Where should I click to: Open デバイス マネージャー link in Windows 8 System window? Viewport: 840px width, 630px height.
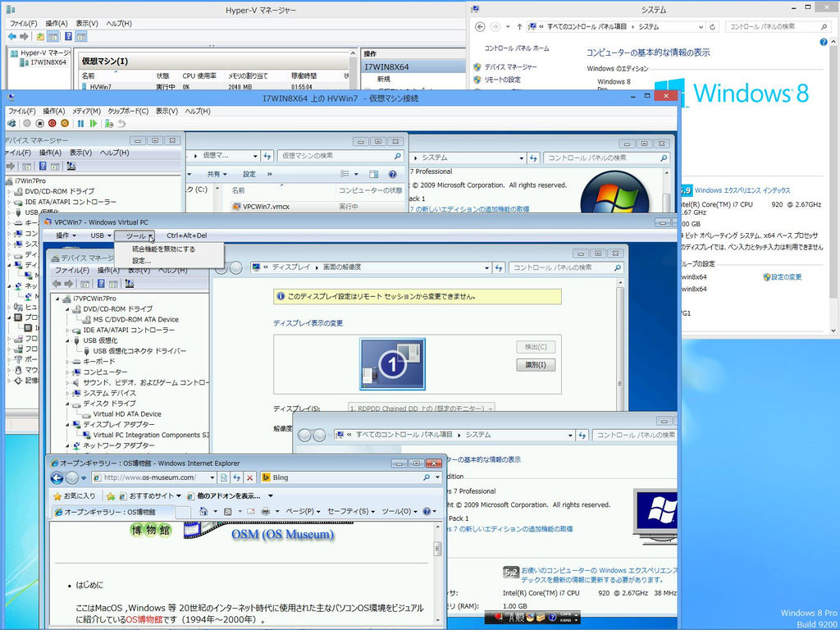coord(510,67)
